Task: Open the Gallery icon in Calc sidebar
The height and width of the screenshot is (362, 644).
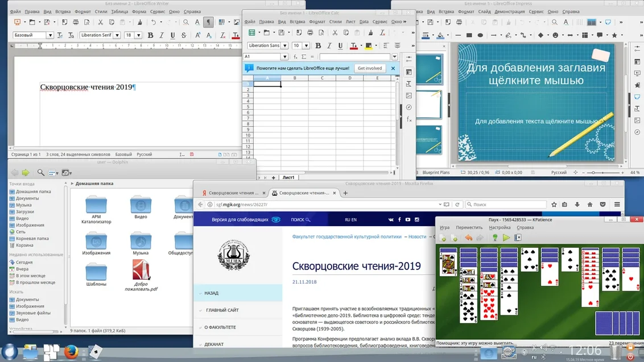Action: coord(409,95)
